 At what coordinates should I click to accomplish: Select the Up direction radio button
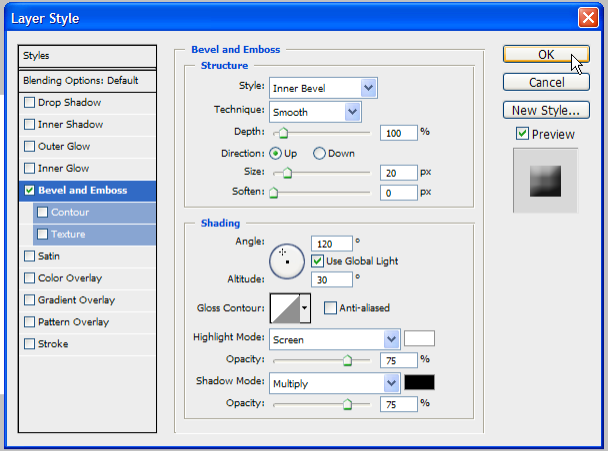click(275, 154)
